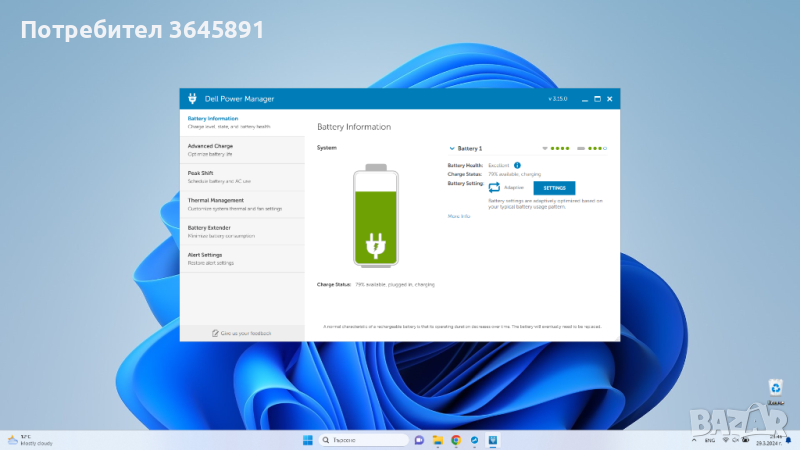Click the large charging battery graphic

pyautogui.click(x=376, y=216)
